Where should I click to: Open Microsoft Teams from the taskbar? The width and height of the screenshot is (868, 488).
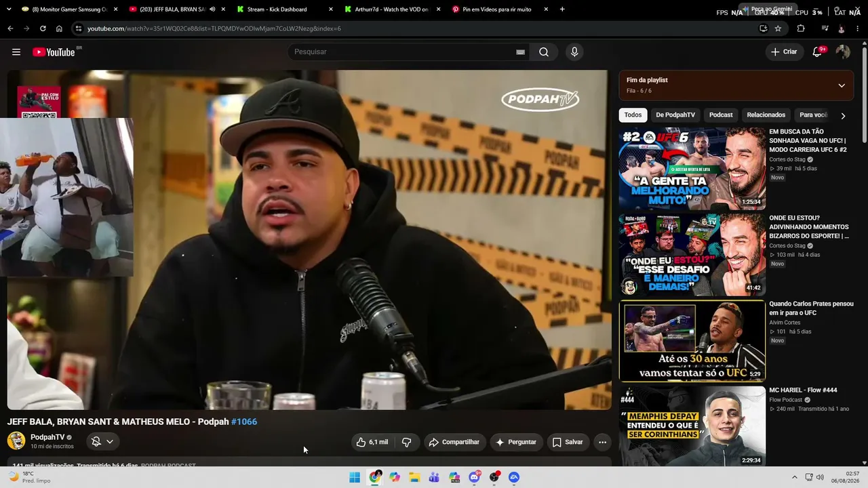pyautogui.click(x=435, y=477)
